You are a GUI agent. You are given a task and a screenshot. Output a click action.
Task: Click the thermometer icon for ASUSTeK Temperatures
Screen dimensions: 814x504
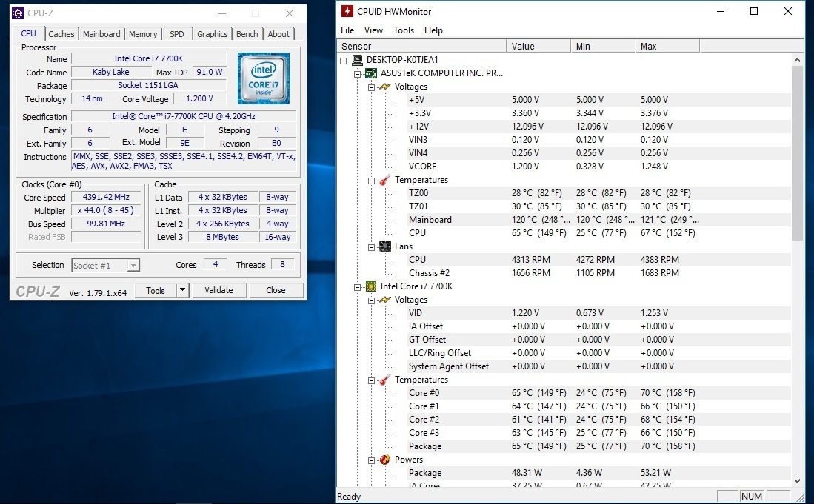(x=385, y=180)
